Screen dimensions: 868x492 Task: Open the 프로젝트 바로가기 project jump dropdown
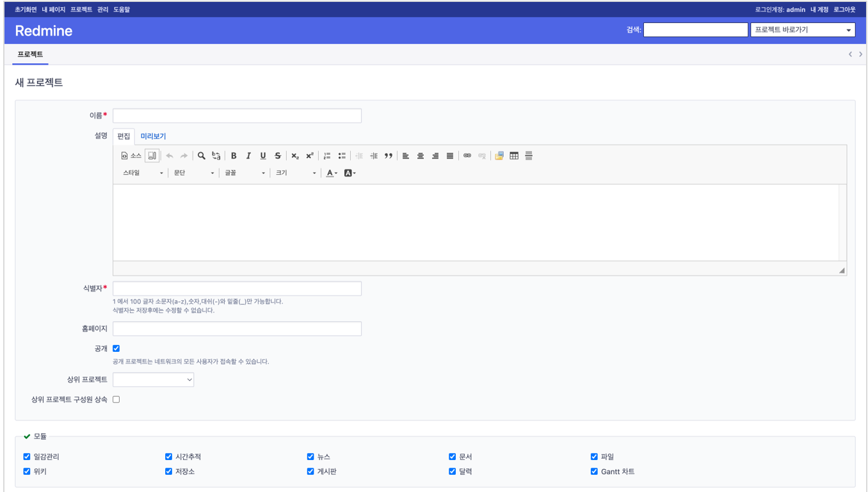803,29
